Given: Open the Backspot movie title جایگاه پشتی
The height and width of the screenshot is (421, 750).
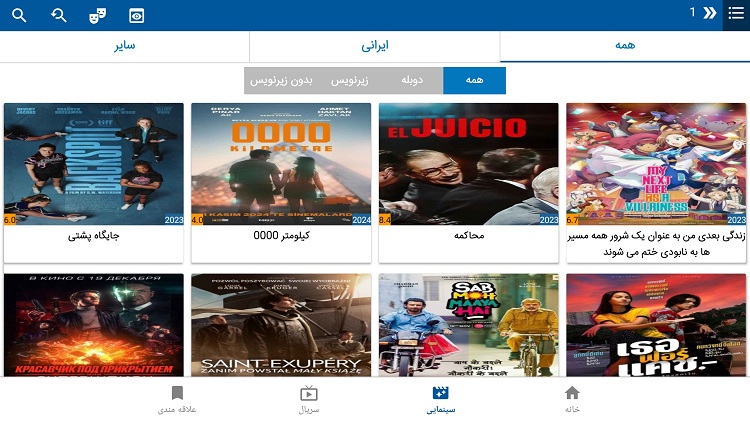Looking at the screenshot, I should coord(94,235).
